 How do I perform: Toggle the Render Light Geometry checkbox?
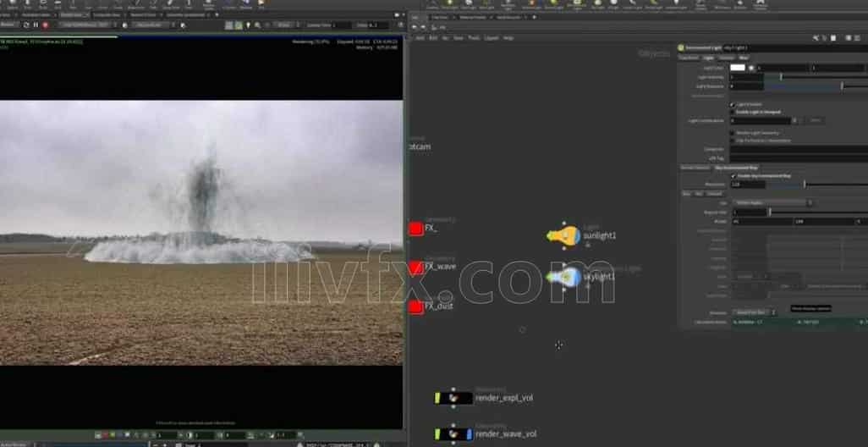(x=733, y=133)
